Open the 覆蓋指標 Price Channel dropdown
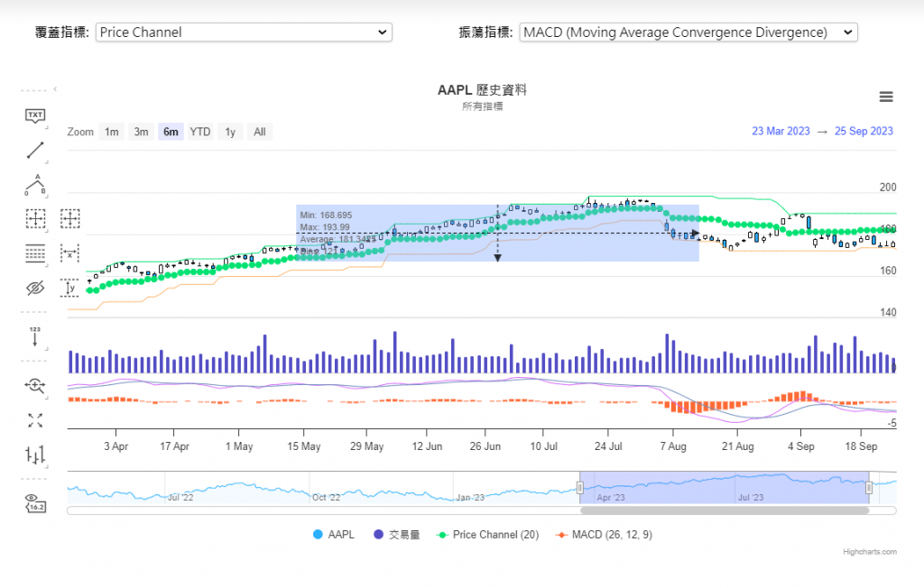 tap(244, 32)
